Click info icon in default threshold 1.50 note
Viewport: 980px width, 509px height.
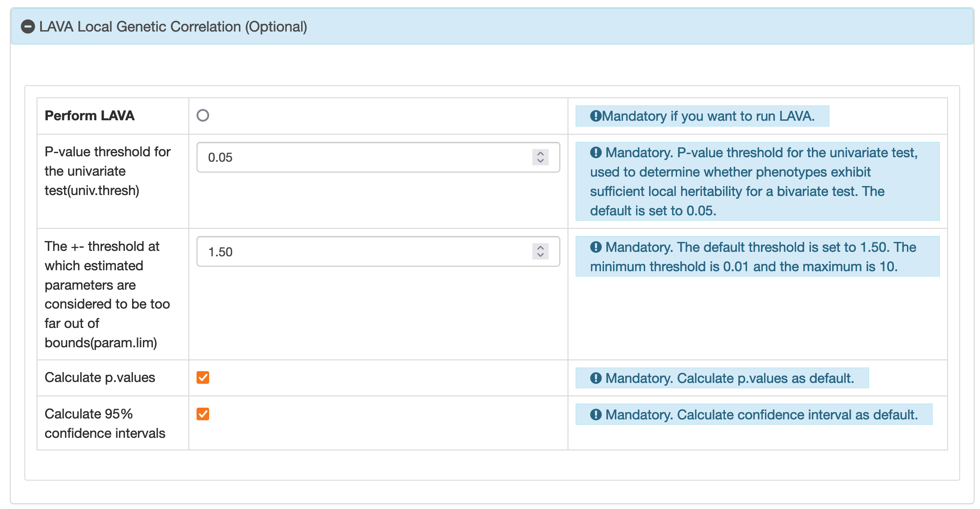click(595, 247)
